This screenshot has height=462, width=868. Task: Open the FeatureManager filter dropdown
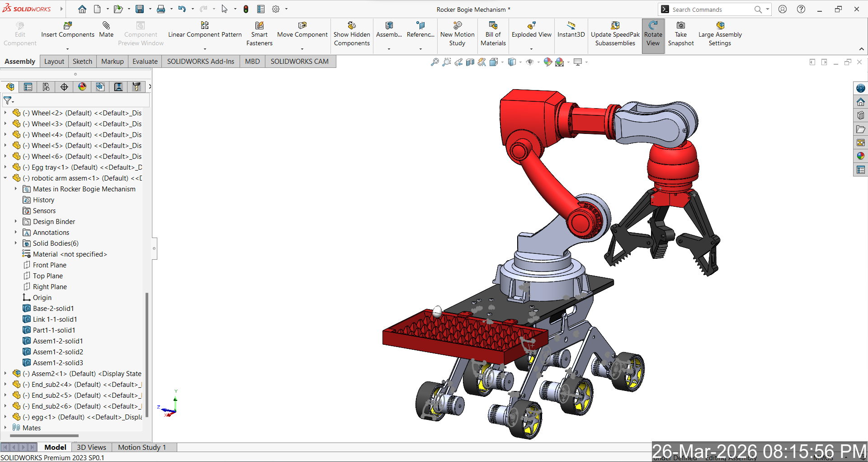[x=9, y=100]
